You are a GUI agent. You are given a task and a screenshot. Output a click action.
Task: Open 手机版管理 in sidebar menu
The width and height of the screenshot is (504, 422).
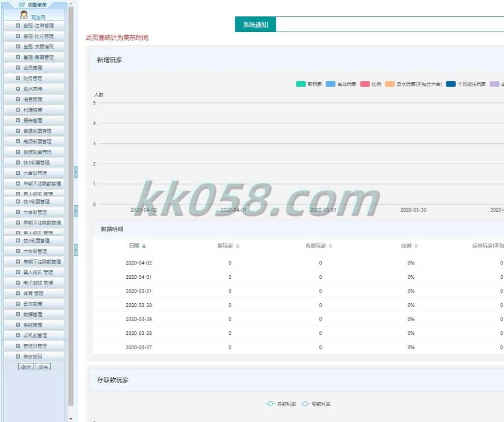coord(34,335)
